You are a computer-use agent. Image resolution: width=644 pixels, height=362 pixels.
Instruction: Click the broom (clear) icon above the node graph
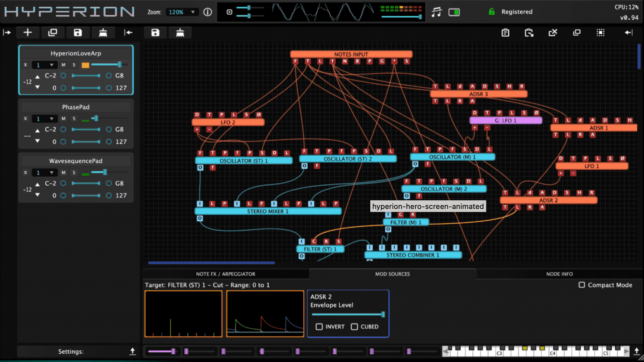pos(180,32)
